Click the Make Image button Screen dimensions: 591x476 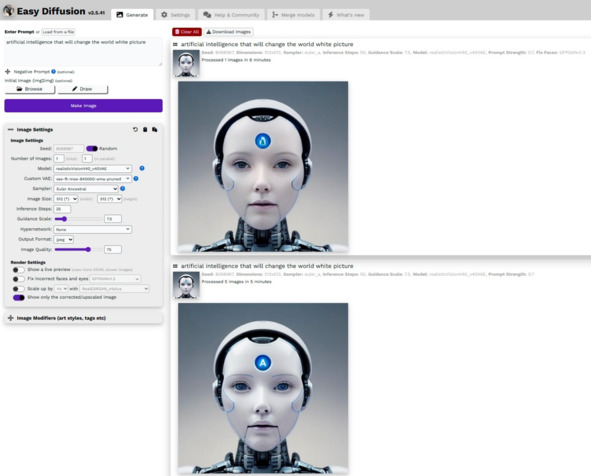(x=83, y=106)
